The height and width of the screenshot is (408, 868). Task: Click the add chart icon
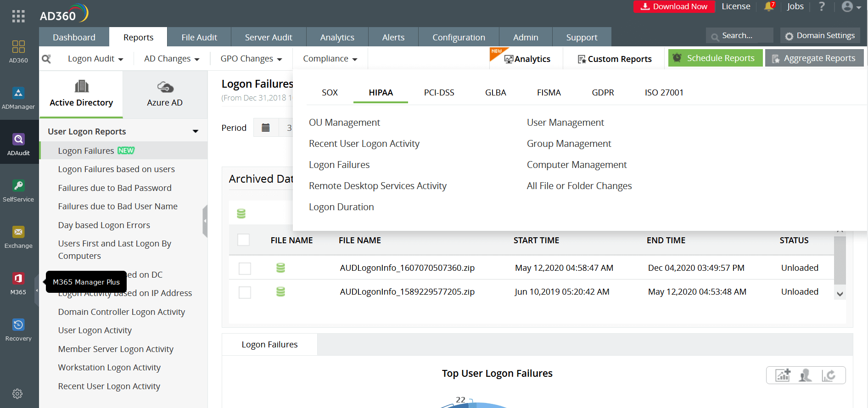[783, 375]
